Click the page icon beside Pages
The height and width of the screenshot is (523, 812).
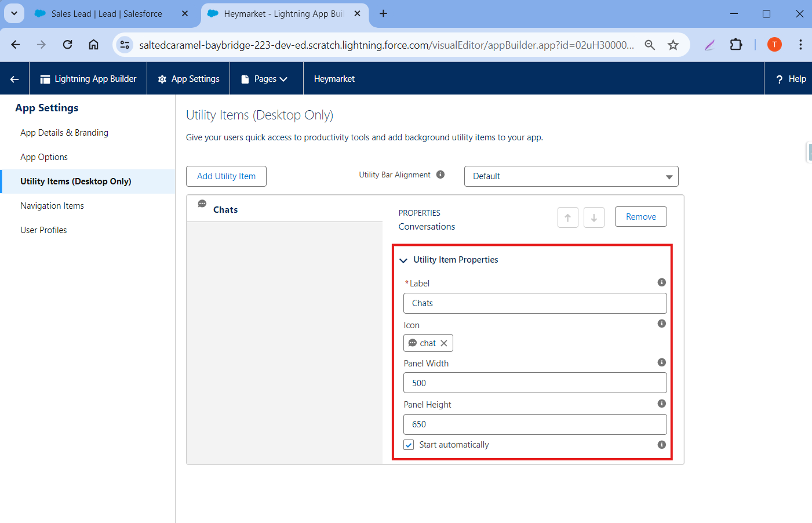click(x=245, y=79)
